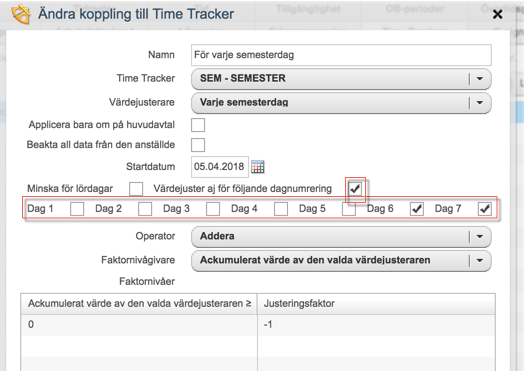Open the Operator Addera dropdown

341,236
